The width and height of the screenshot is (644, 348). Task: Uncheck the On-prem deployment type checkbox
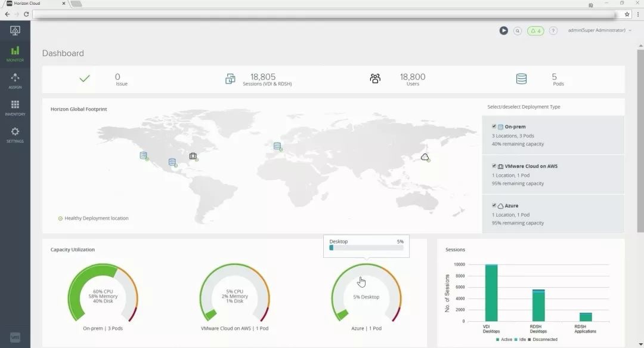[494, 127]
